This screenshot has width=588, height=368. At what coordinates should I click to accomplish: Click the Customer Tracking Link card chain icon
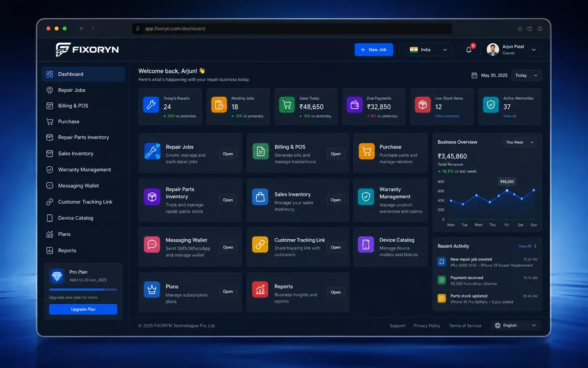(x=260, y=245)
